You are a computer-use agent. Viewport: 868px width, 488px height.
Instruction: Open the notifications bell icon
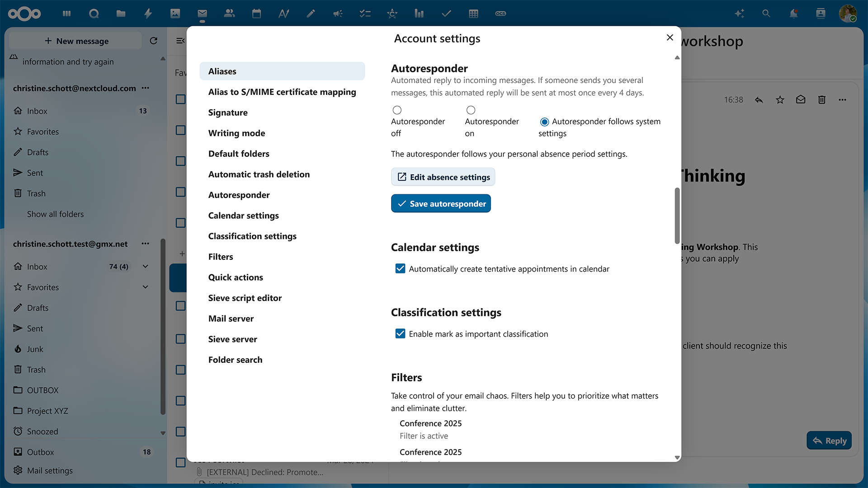(x=793, y=14)
